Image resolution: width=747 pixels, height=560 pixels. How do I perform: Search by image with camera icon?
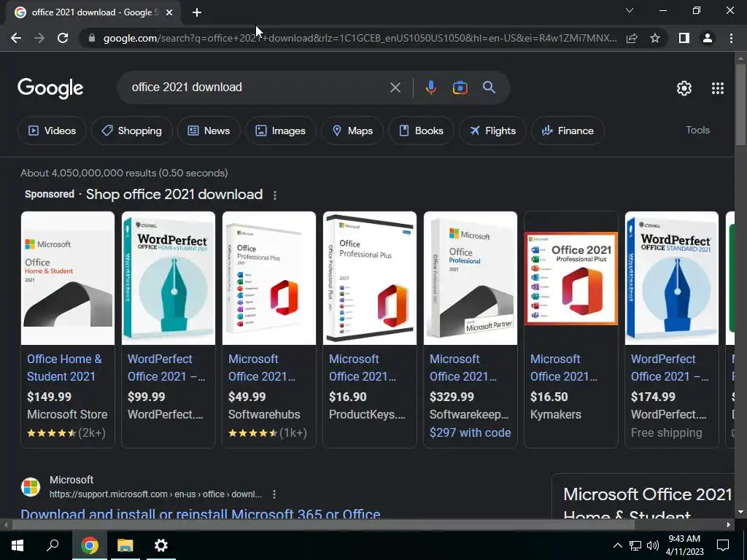pos(460,87)
